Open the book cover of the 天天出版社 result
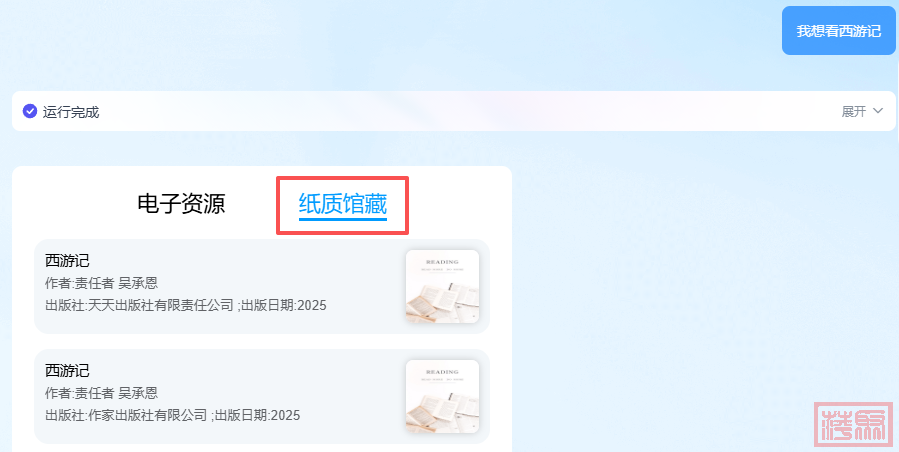 pyautogui.click(x=443, y=286)
